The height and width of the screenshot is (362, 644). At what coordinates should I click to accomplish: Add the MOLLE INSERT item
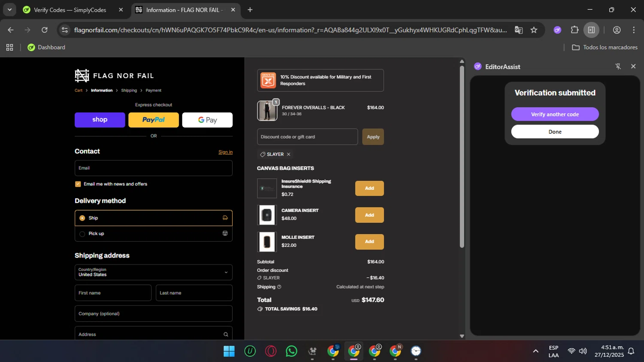369,242
